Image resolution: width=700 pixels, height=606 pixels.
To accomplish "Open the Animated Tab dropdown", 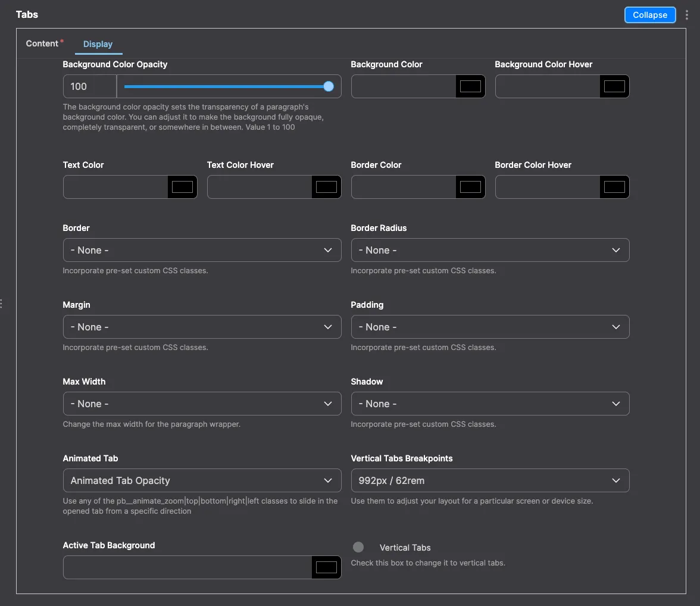I will [202, 480].
